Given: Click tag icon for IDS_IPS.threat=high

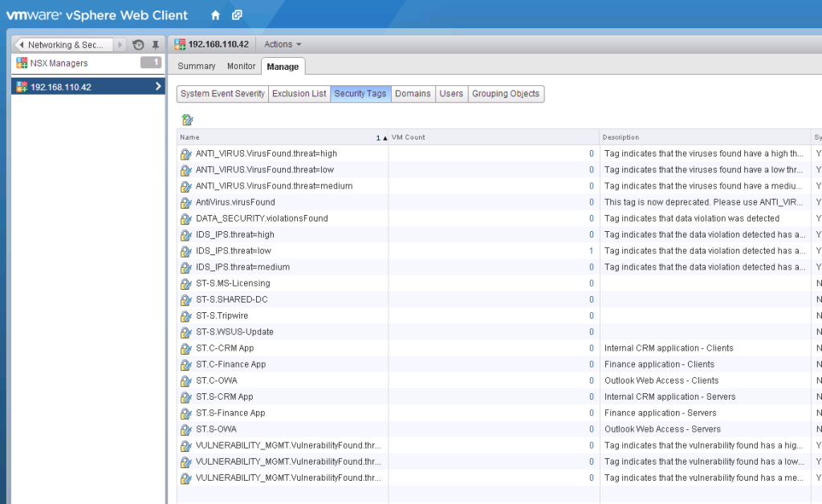Looking at the screenshot, I should click(x=185, y=235).
